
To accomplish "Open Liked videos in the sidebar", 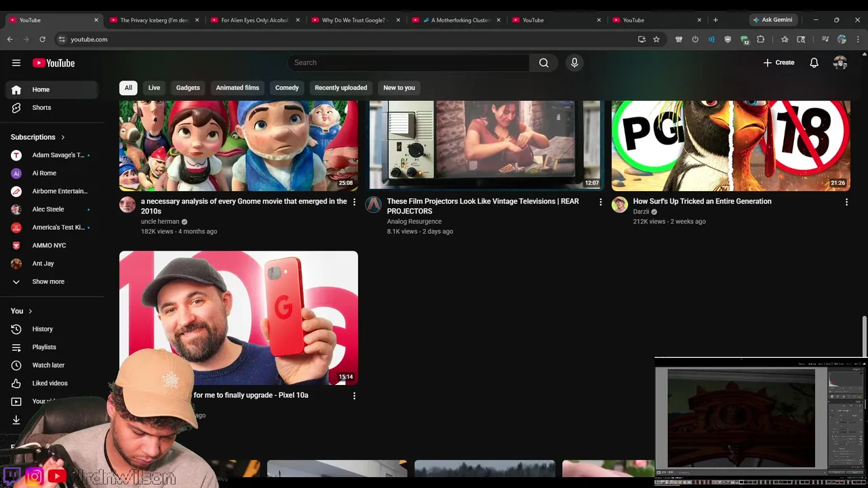I will click(52, 384).
